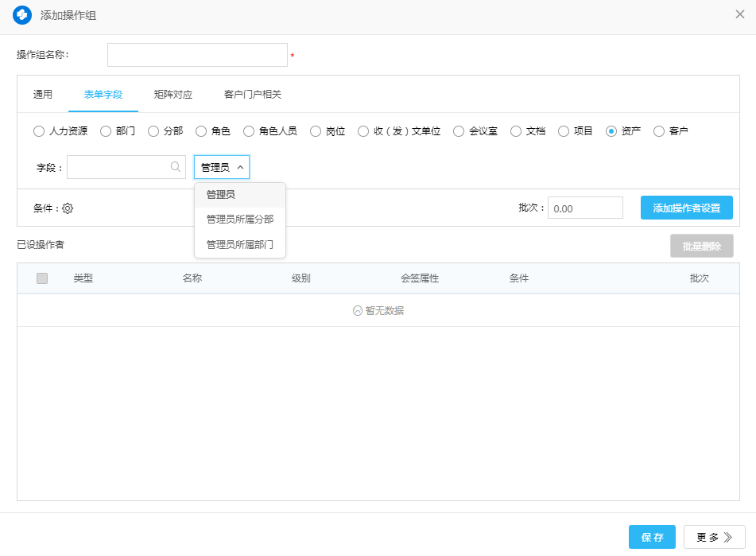Tick the select-all checkbox in table header
This screenshot has width=756, height=556.
(42, 278)
